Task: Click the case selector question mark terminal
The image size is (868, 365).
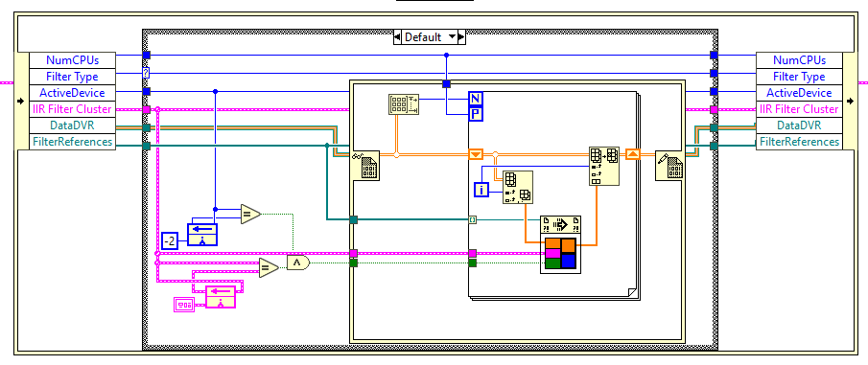Action: 146,73
